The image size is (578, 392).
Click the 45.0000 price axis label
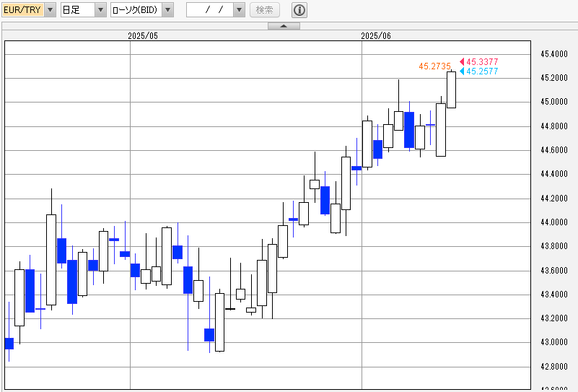click(x=554, y=102)
